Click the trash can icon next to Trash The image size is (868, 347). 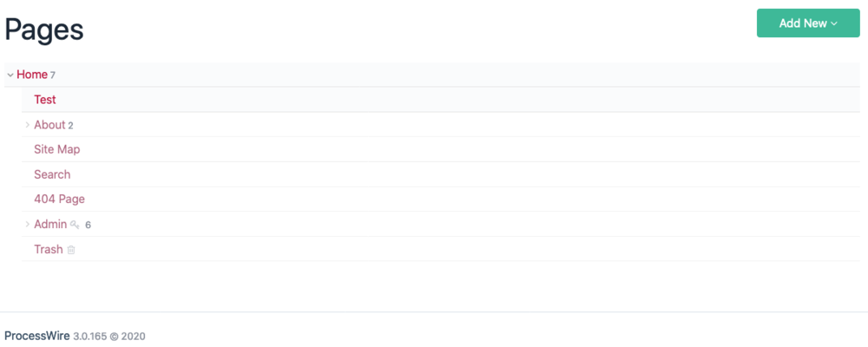[71, 250]
